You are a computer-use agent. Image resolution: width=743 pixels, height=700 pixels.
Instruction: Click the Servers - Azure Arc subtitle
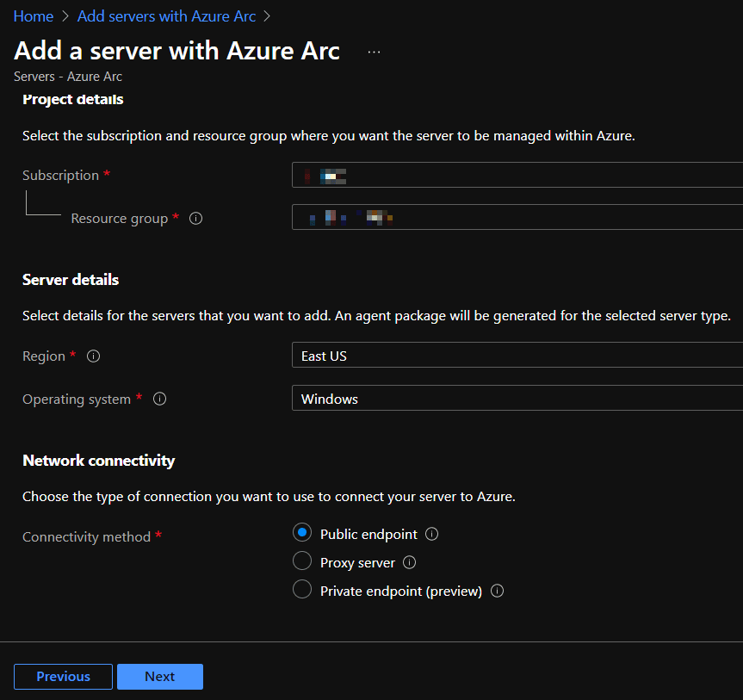point(68,77)
